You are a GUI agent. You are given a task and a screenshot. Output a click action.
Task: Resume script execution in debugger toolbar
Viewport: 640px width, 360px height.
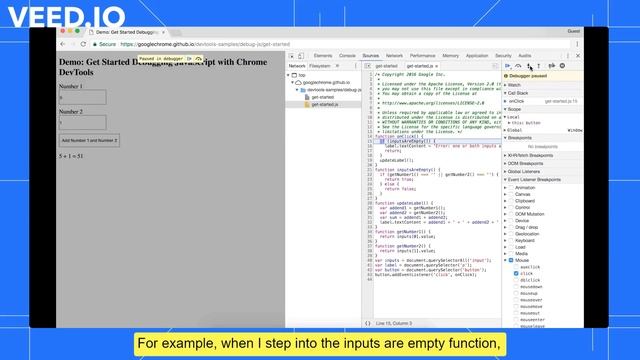(508, 66)
